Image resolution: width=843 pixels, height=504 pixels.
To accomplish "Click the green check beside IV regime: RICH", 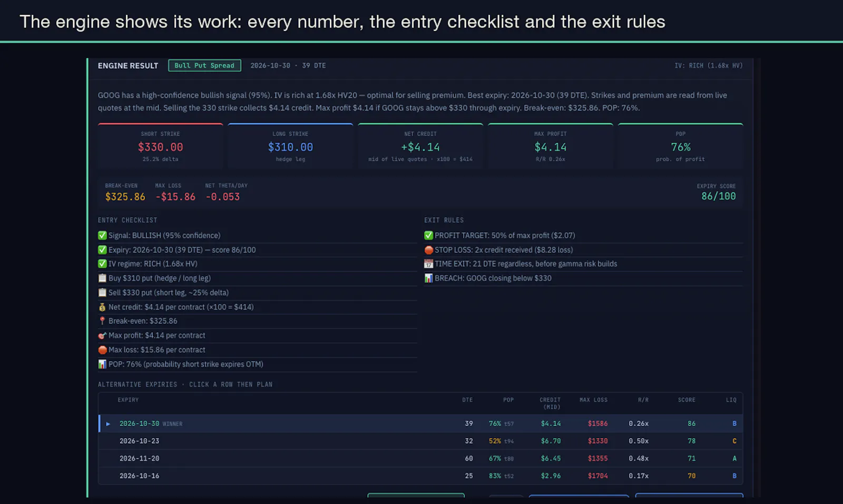I will (x=102, y=264).
